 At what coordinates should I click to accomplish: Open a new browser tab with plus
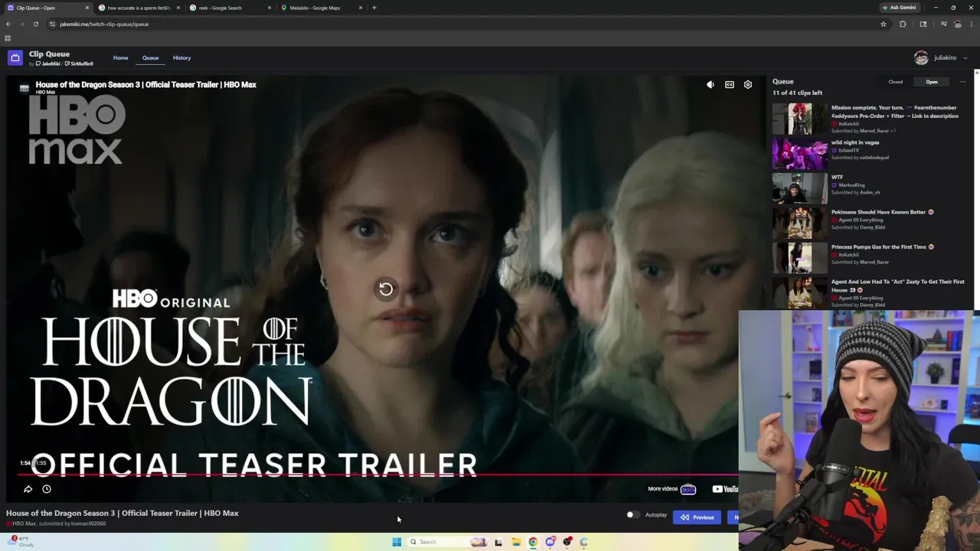pos(374,8)
